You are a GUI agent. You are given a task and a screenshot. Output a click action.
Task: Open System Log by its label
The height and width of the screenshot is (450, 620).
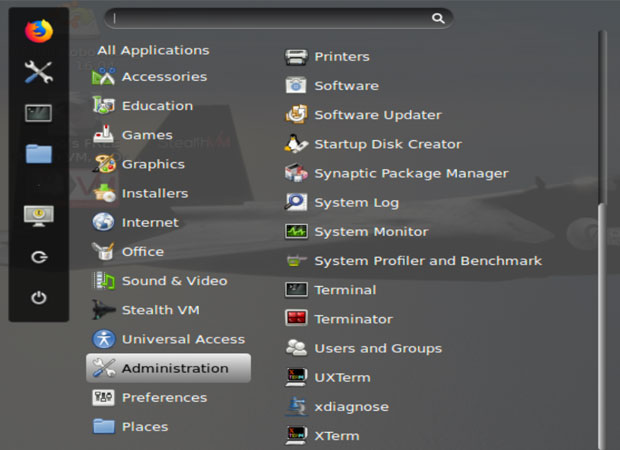[357, 203]
